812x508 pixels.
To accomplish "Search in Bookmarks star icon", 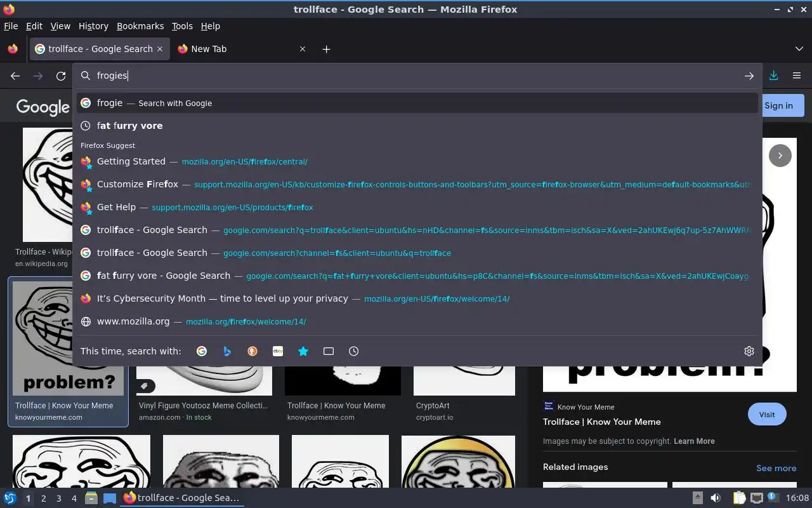I will tap(303, 351).
